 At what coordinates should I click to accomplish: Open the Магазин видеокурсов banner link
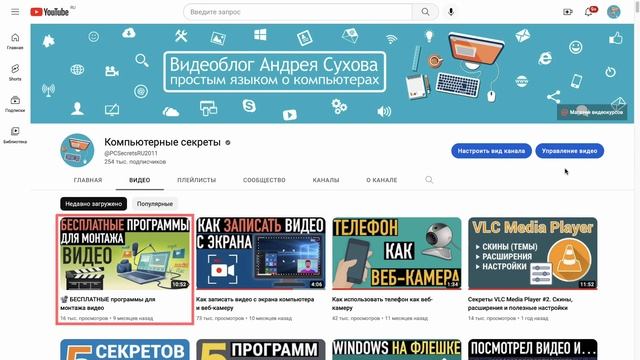click(x=592, y=112)
